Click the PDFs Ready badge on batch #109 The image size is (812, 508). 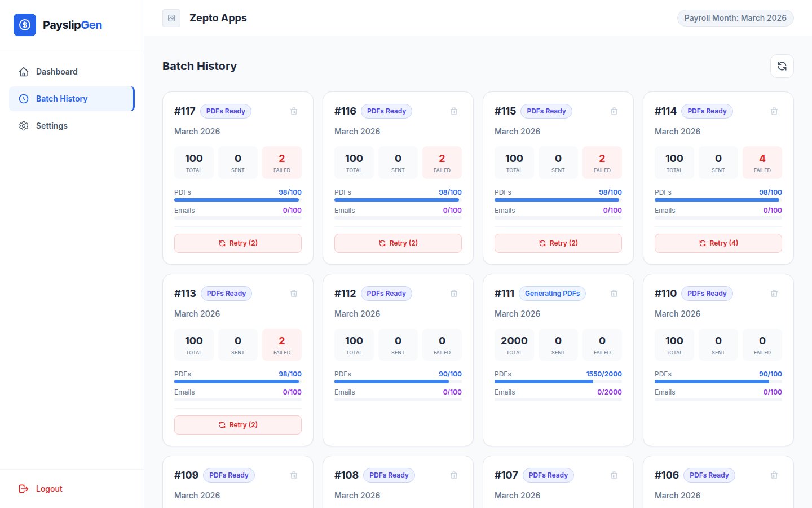point(229,475)
